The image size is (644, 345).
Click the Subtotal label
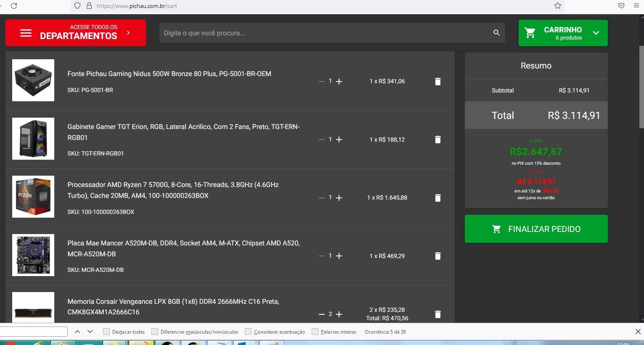tap(503, 90)
